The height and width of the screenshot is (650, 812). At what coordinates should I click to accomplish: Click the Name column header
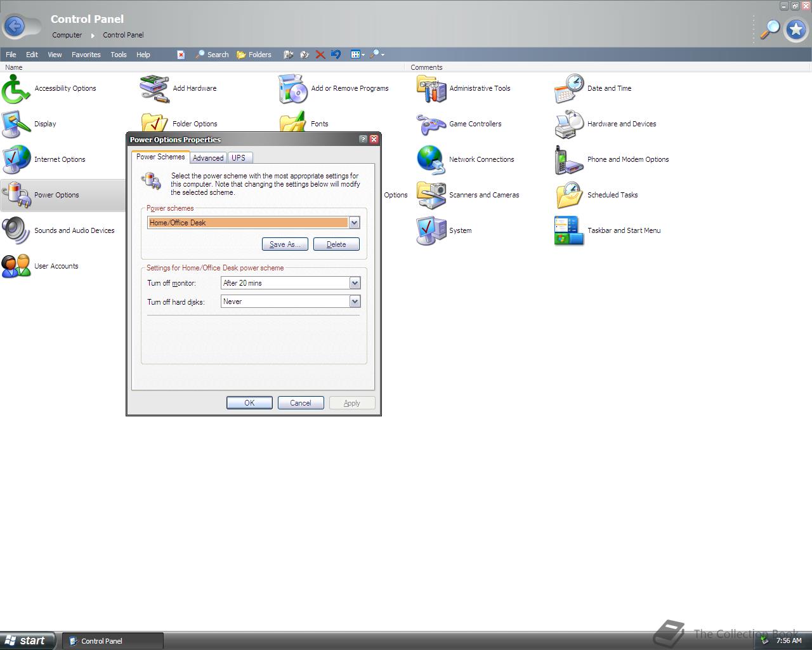202,67
